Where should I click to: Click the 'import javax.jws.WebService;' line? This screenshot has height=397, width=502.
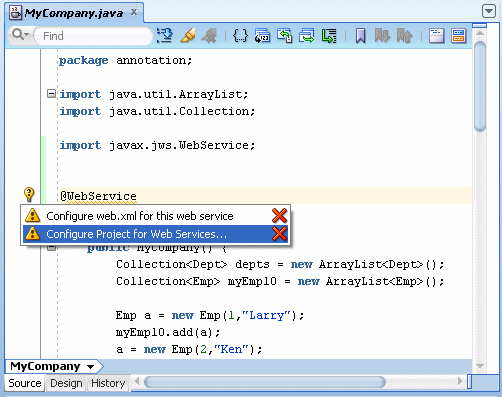[x=157, y=145]
